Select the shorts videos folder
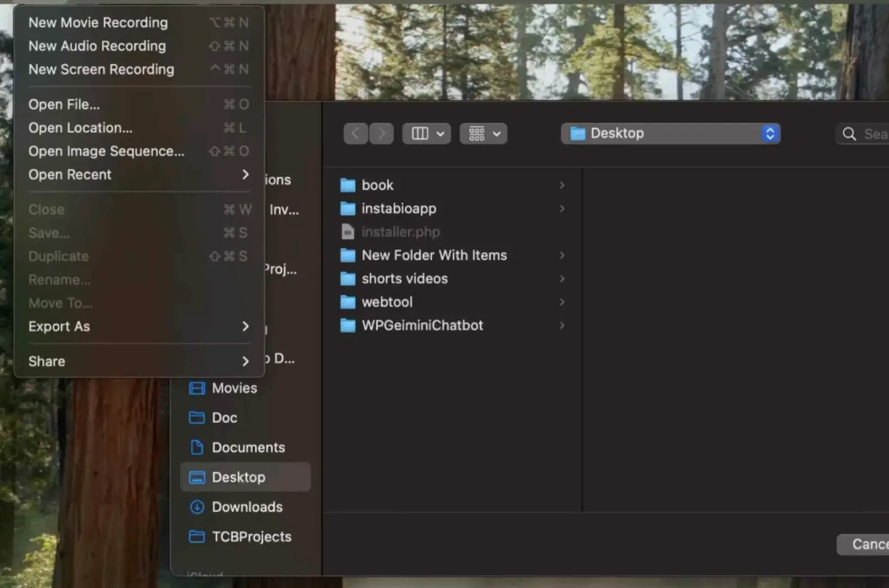Viewport: 889px width, 588px height. pos(453,279)
